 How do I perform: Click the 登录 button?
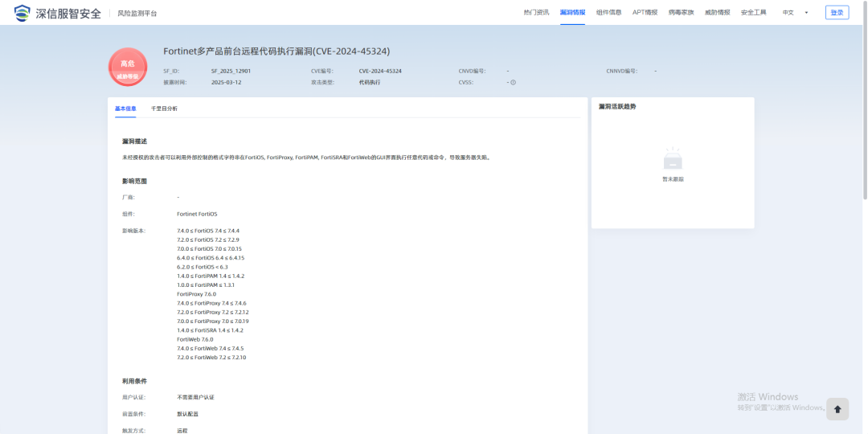click(837, 13)
